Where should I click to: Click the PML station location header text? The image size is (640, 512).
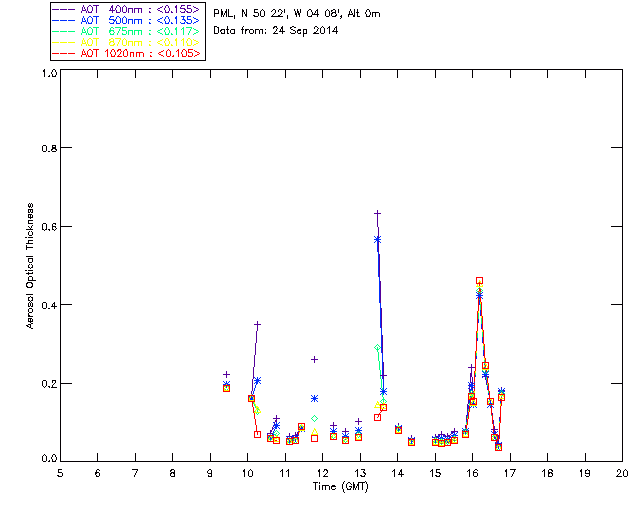pyautogui.click(x=297, y=14)
